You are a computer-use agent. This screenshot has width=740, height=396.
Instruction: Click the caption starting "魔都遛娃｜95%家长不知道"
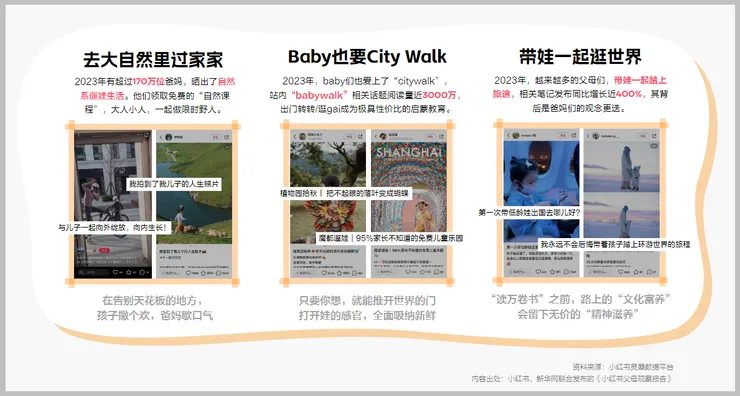390,238
